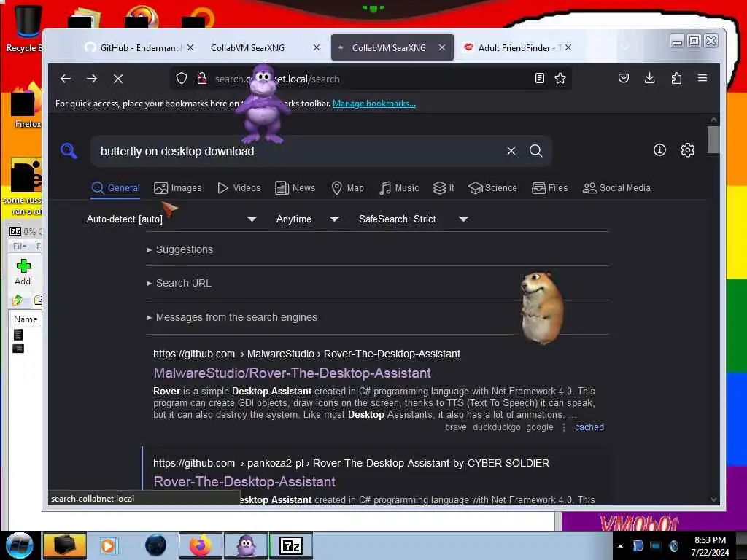Viewport: 747px width, 560px height.
Task: Submit search with magnifier button
Action: (536, 151)
